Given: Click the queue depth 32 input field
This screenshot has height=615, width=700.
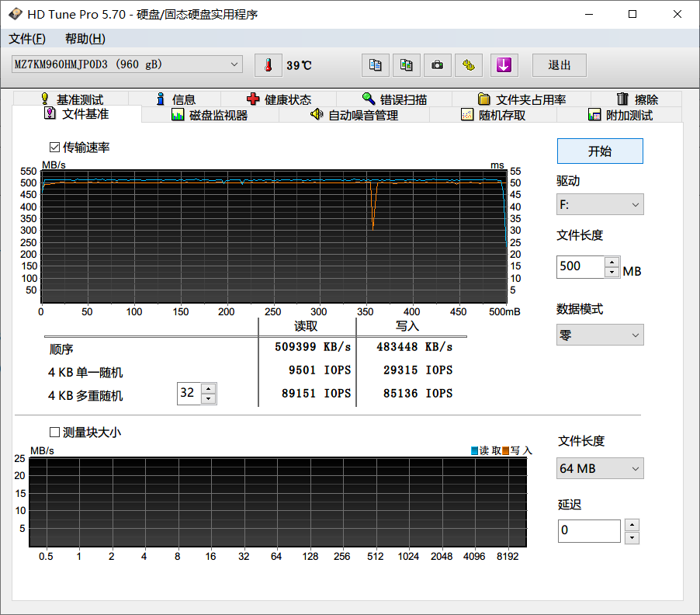Looking at the screenshot, I should [189, 394].
